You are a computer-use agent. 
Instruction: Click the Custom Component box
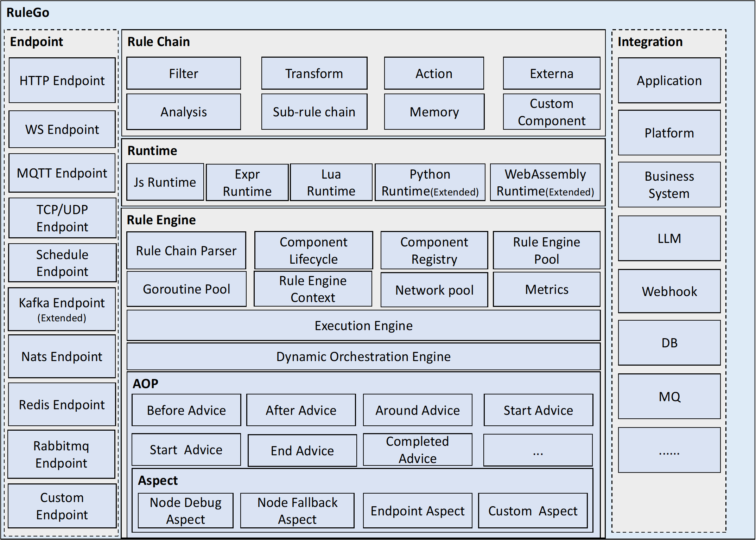point(551,112)
